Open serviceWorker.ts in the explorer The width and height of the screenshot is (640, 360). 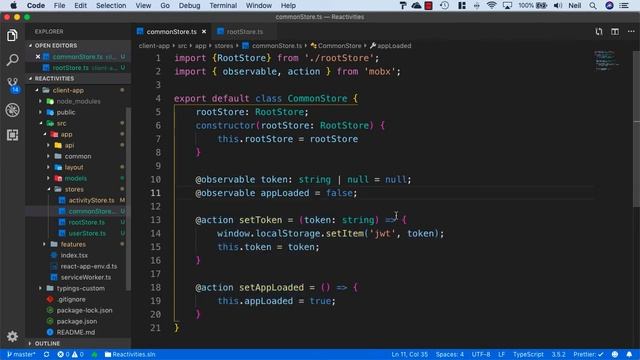[85, 278]
